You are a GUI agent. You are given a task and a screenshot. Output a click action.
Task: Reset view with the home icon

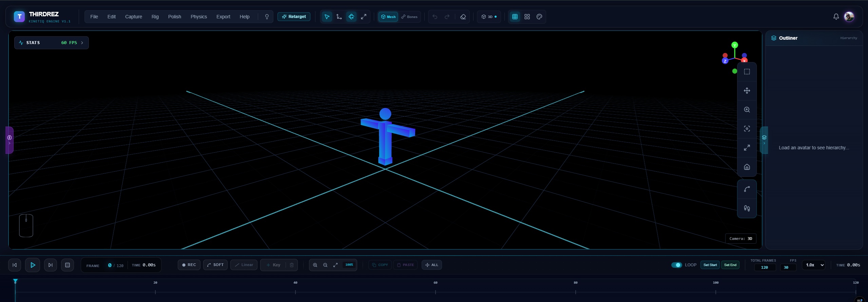click(747, 167)
